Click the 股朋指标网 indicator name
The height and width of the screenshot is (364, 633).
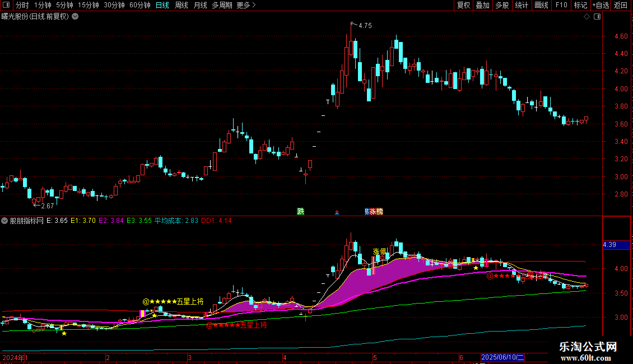click(x=27, y=221)
